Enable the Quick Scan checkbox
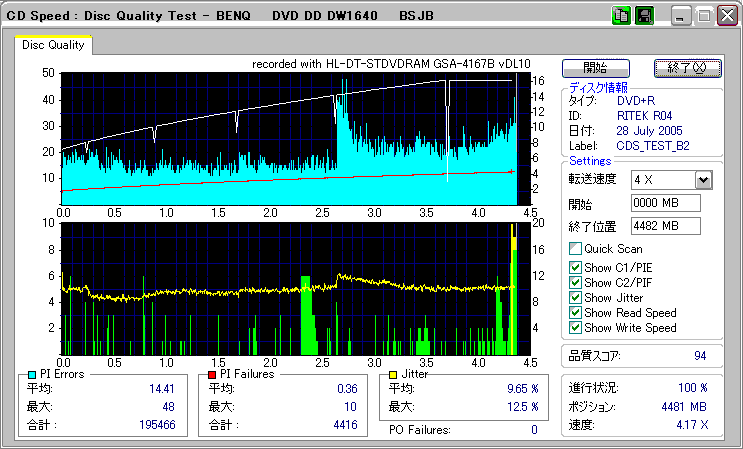The image size is (743, 449). tap(574, 249)
